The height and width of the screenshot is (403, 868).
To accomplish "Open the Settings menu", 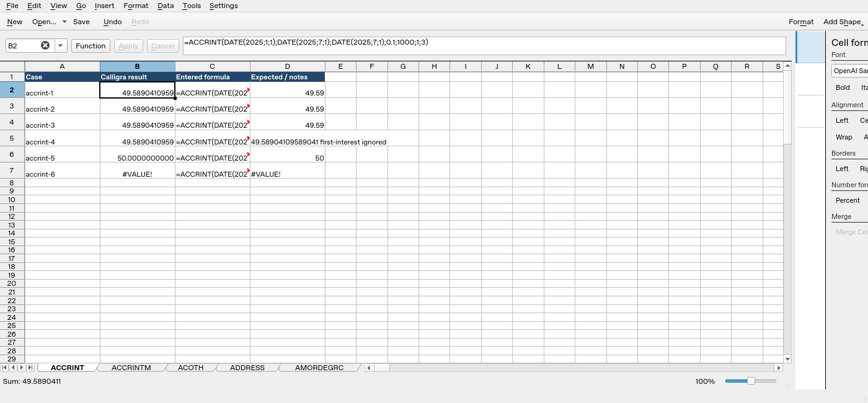I will 223,6.
